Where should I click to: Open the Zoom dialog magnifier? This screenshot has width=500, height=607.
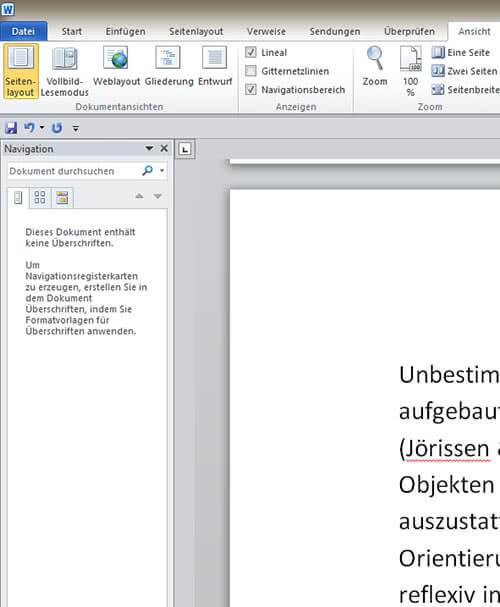[375, 66]
